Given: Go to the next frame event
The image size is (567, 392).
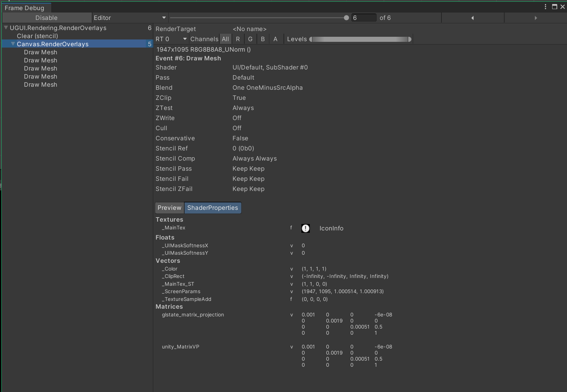Looking at the screenshot, I should (x=536, y=18).
